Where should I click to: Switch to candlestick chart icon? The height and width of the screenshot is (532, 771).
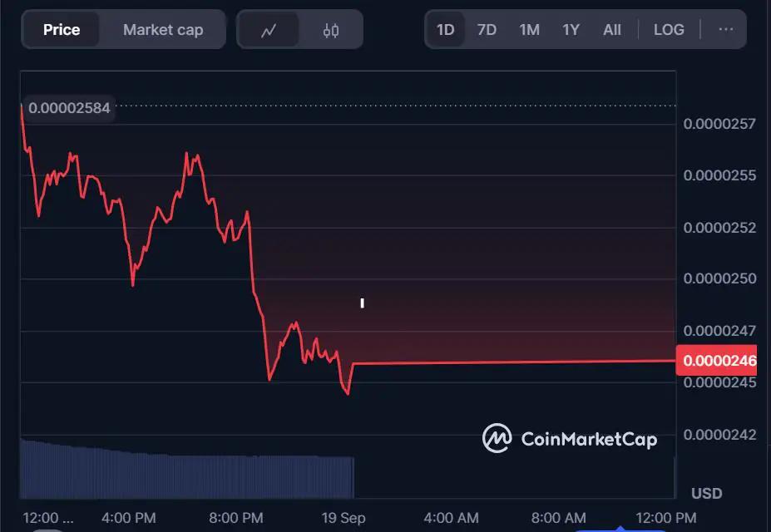331,30
